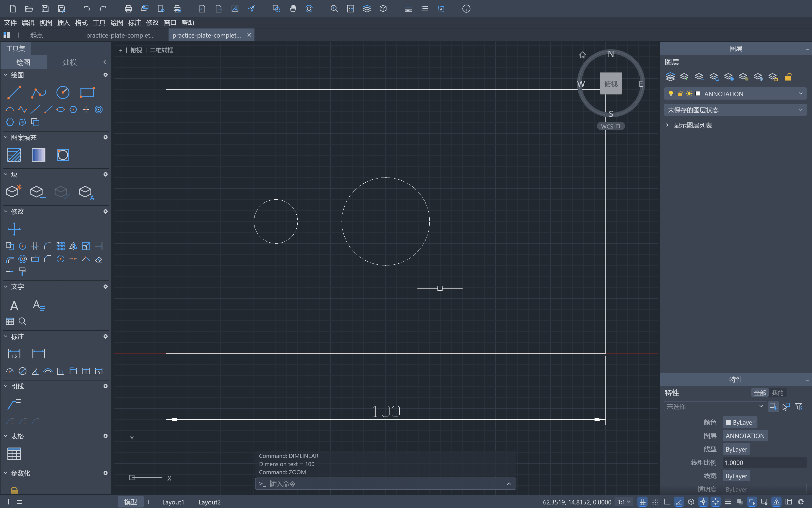Viewport: 812px width, 508px height.
Task: Toggle transparency display in status bar
Action: [x=739, y=502]
